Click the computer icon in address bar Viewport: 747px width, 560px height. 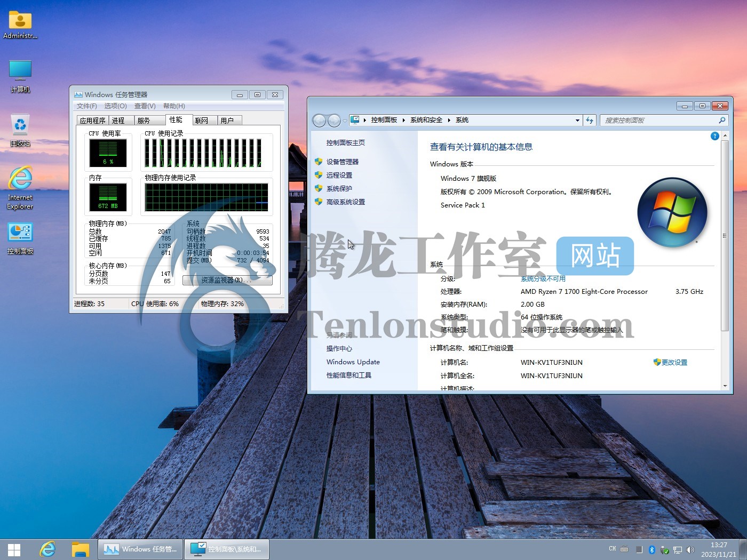coord(355,120)
